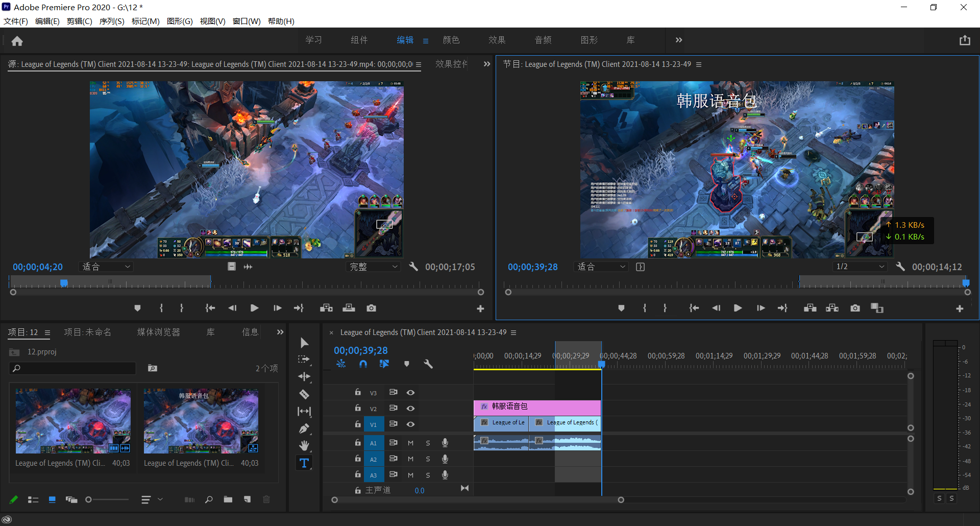
Task: Open the Quick Export share icon
Action: [x=965, y=40]
